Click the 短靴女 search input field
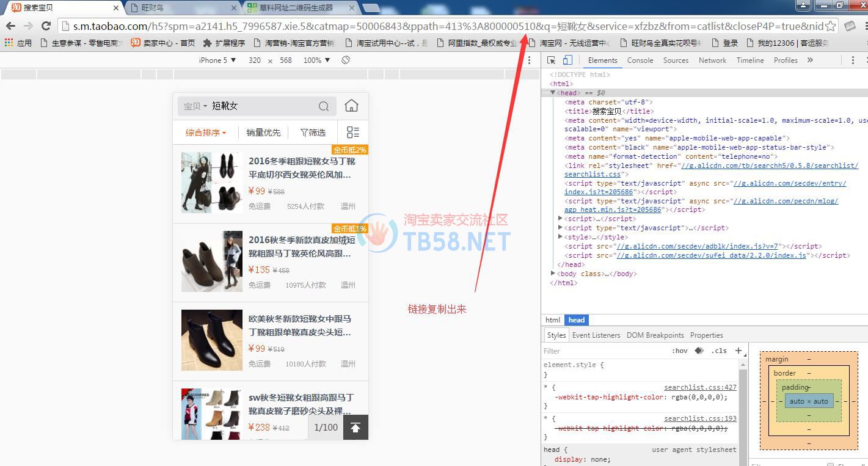The width and height of the screenshot is (868, 466). pyautogui.click(x=263, y=106)
